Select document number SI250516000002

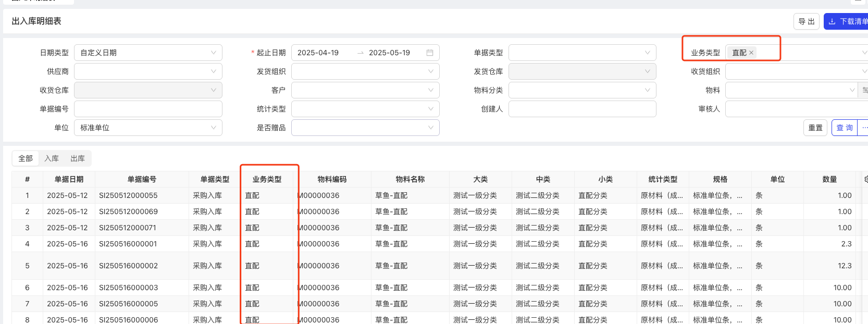128,266
